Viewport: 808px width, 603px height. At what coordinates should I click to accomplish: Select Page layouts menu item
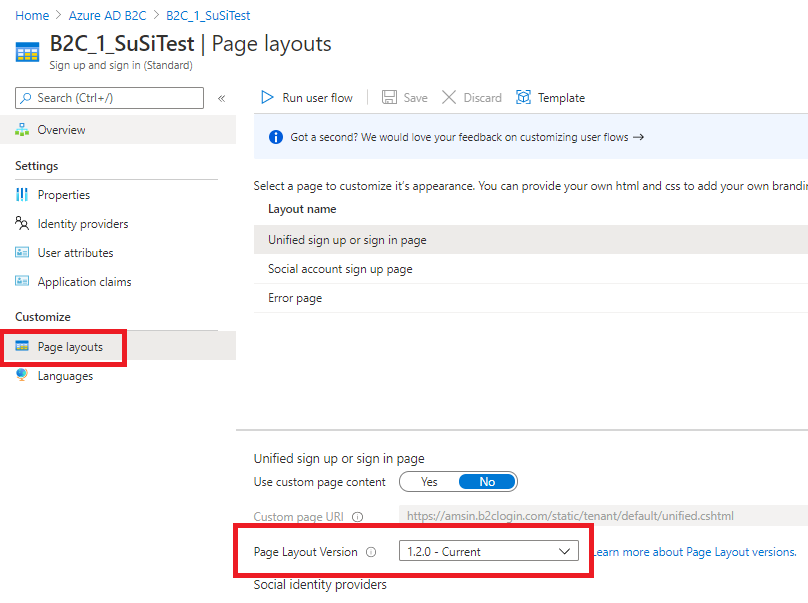[117, 346]
